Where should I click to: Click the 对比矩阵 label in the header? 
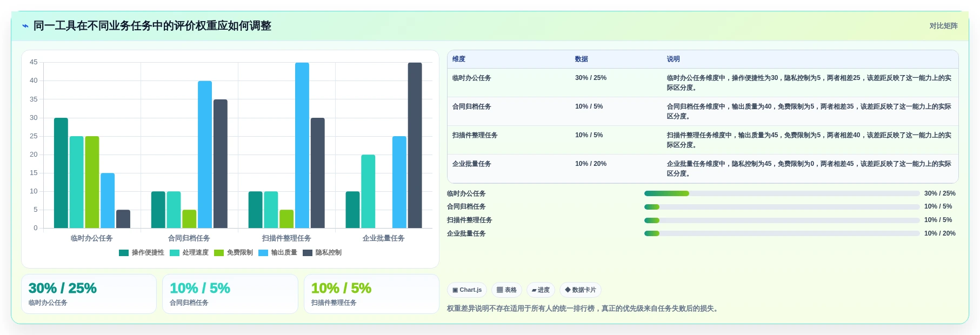pyautogui.click(x=943, y=26)
